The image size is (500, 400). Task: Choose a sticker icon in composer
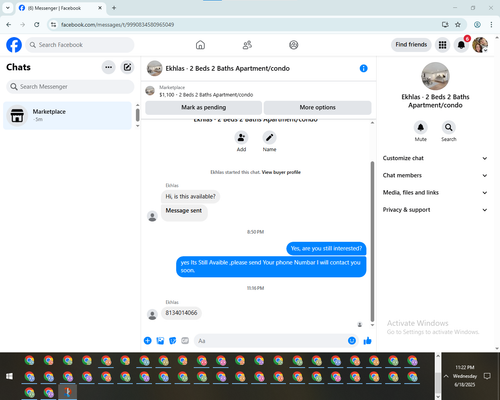[173, 341]
